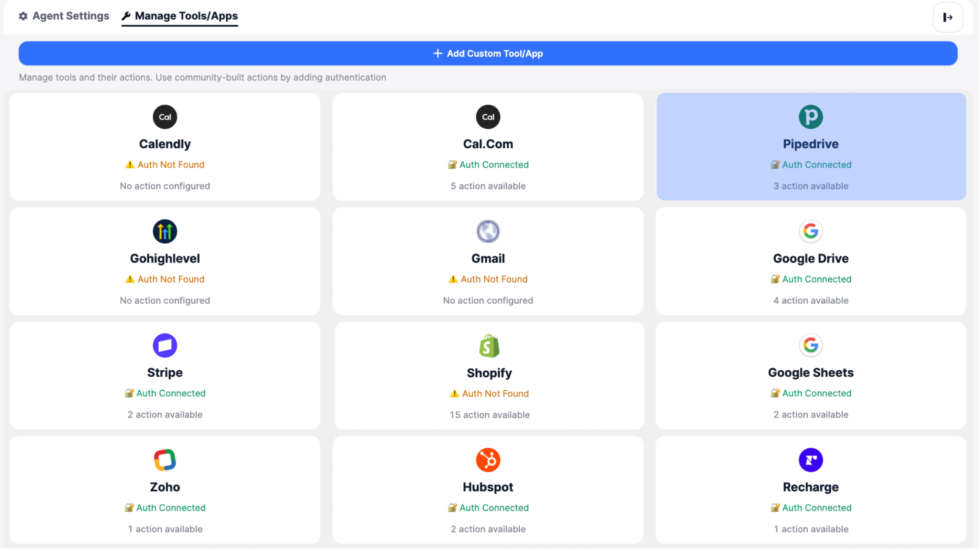Click the Shopify bag icon
The image size is (980, 551).
coord(489,346)
